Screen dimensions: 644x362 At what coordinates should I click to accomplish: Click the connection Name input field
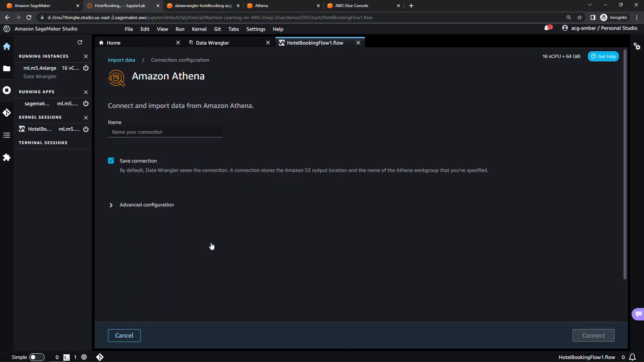point(165,132)
